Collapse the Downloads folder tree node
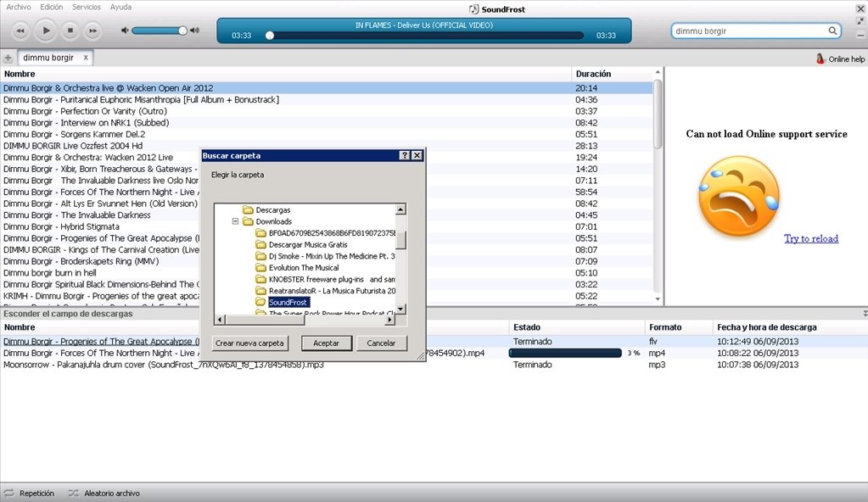 pyautogui.click(x=235, y=221)
